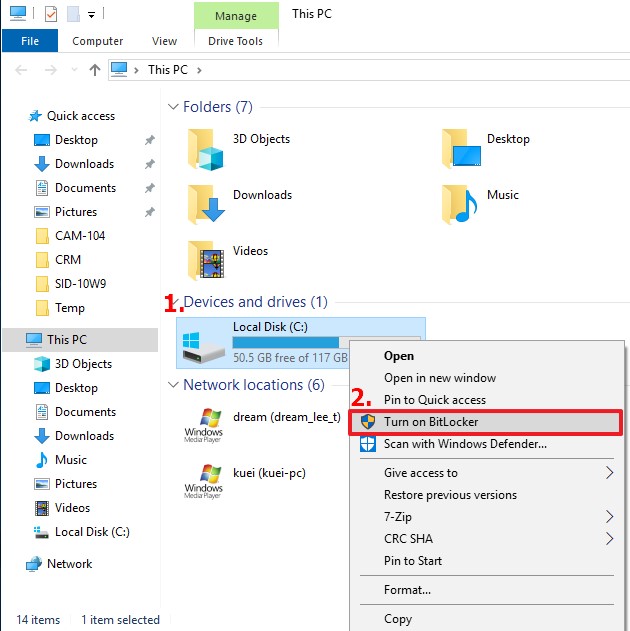Click the kuei (kuei-pc) network location icon

203,480
